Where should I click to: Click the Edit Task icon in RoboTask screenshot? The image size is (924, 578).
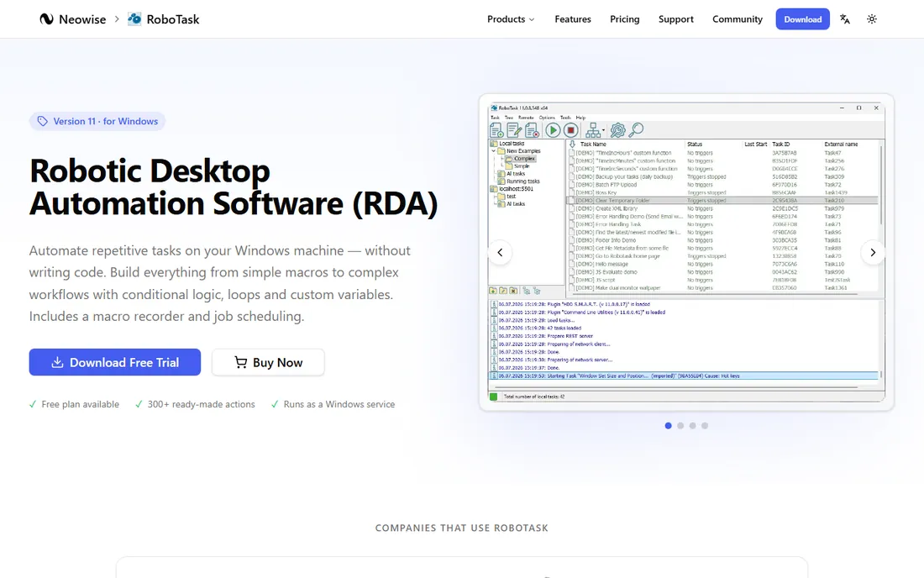click(514, 129)
